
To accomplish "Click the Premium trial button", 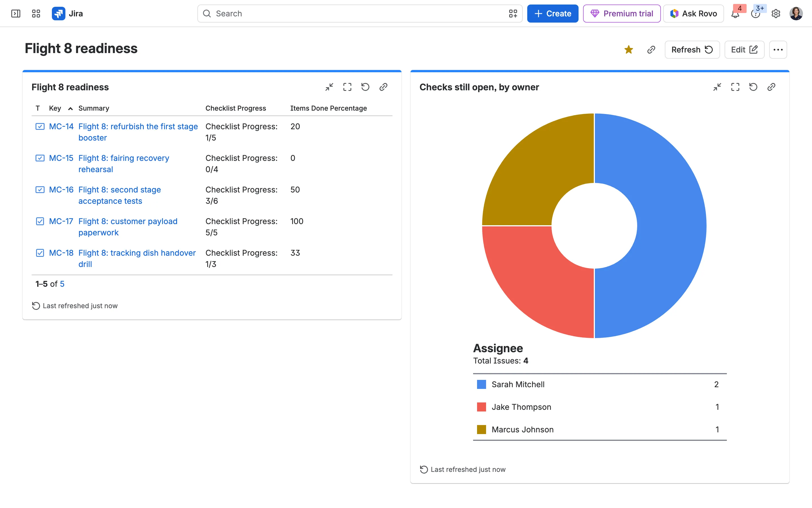I will pos(622,14).
